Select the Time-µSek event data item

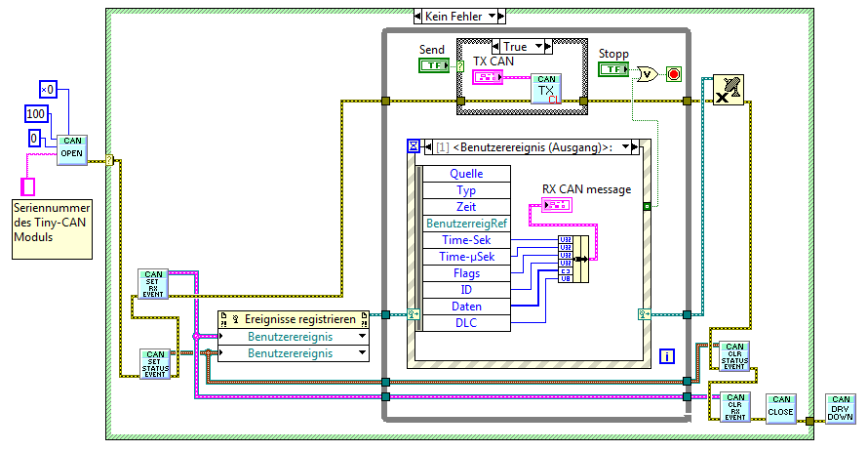(466, 257)
